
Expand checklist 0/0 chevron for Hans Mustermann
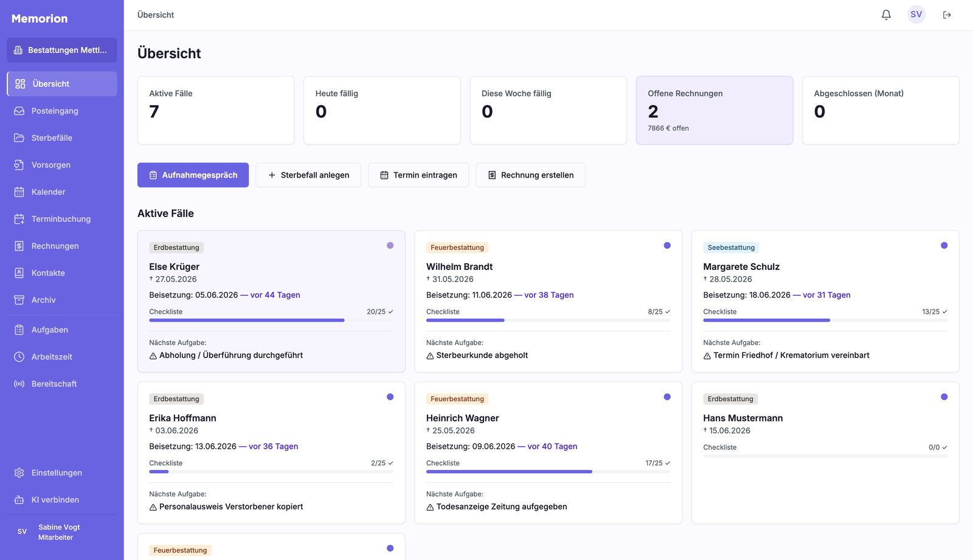[944, 448]
